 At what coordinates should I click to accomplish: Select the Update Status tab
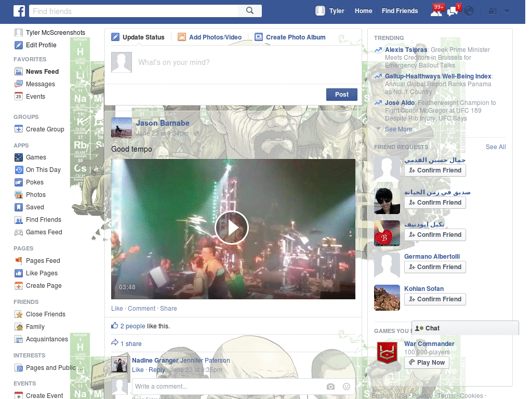point(138,37)
